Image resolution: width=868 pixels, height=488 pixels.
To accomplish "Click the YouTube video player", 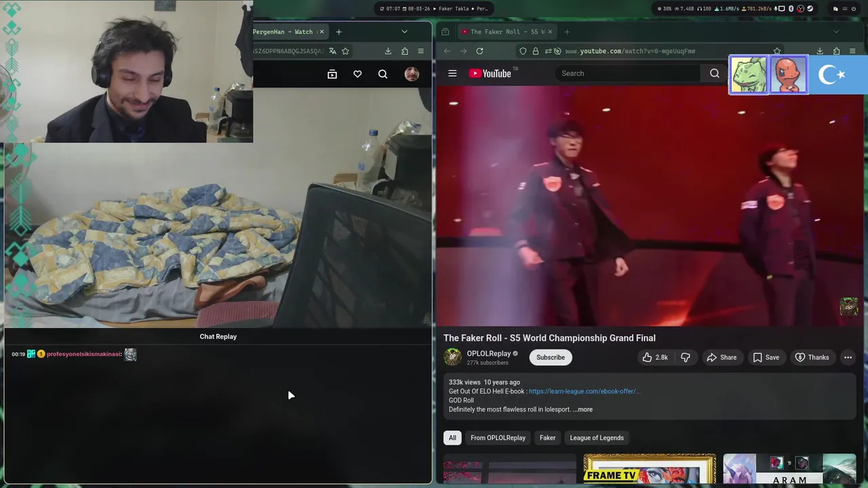I will 650,206.
